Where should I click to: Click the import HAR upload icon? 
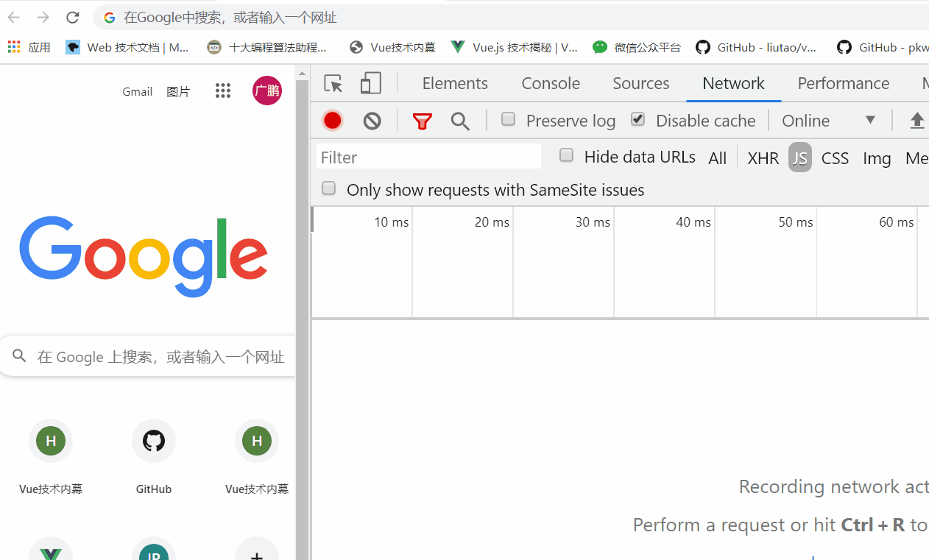point(916,121)
